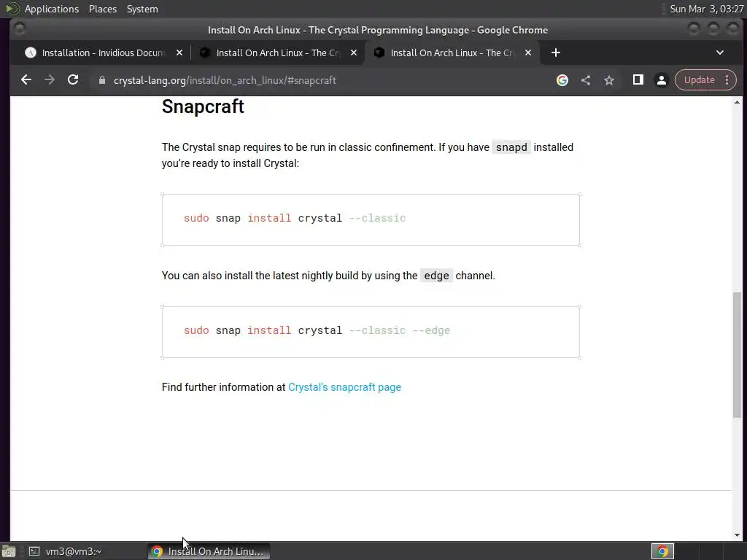Click the Snapcraft heading
This screenshot has height=560, width=747.
[x=203, y=106]
